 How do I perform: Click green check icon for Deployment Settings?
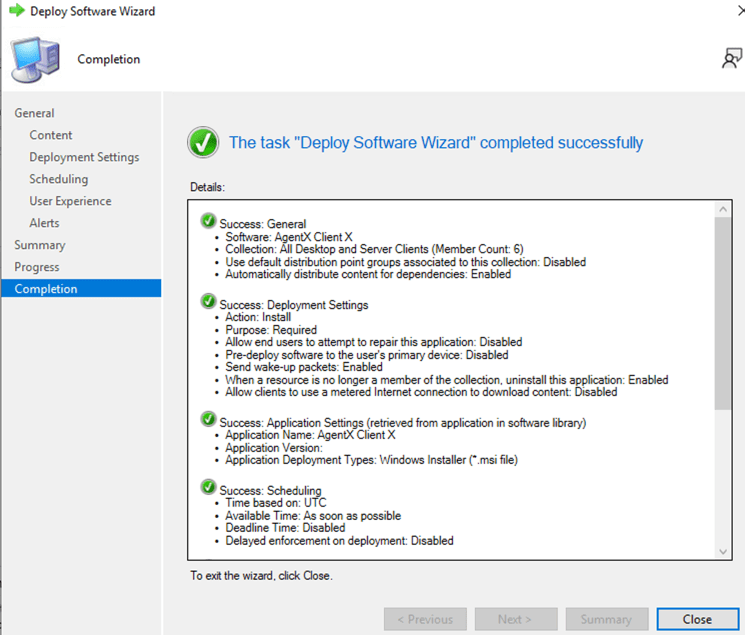208,301
